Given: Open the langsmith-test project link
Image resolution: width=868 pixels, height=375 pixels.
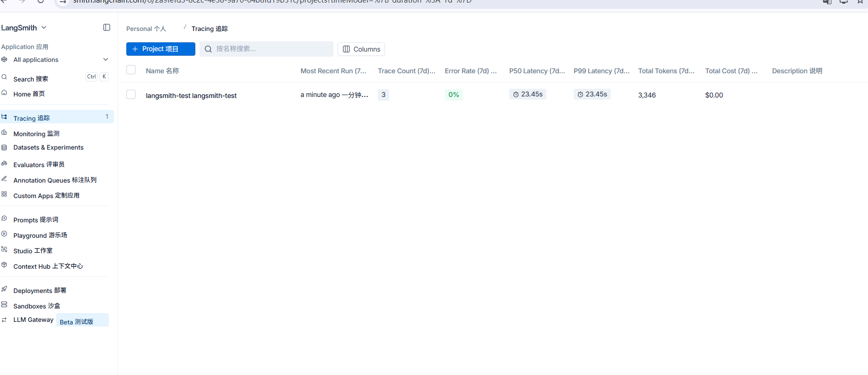Looking at the screenshot, I should click(x=191, y=95).
